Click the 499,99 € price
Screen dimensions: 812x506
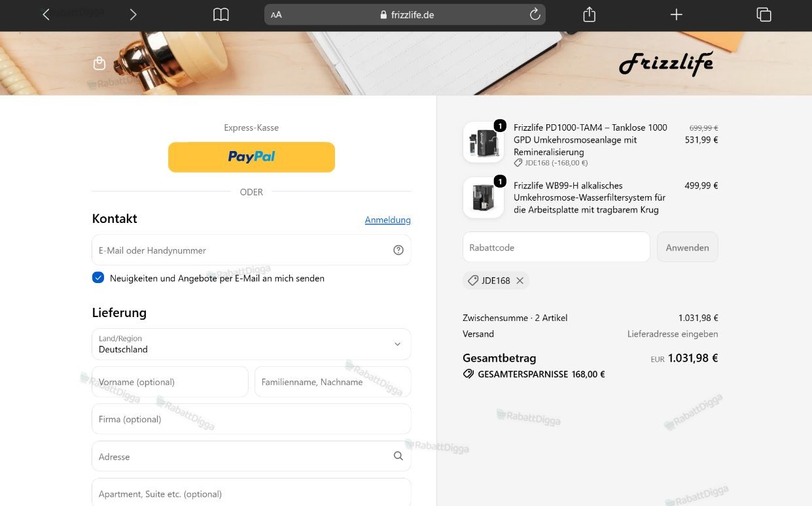coord(701,186)
